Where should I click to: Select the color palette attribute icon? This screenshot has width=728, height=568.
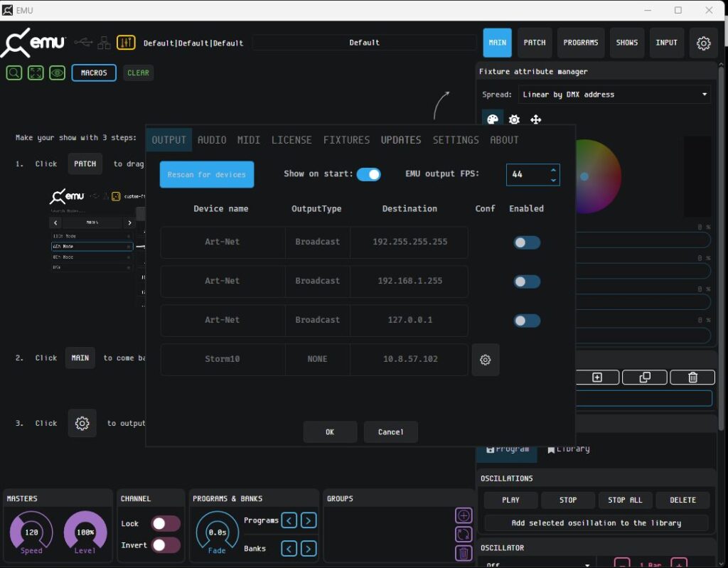click(x=493, y=119)
